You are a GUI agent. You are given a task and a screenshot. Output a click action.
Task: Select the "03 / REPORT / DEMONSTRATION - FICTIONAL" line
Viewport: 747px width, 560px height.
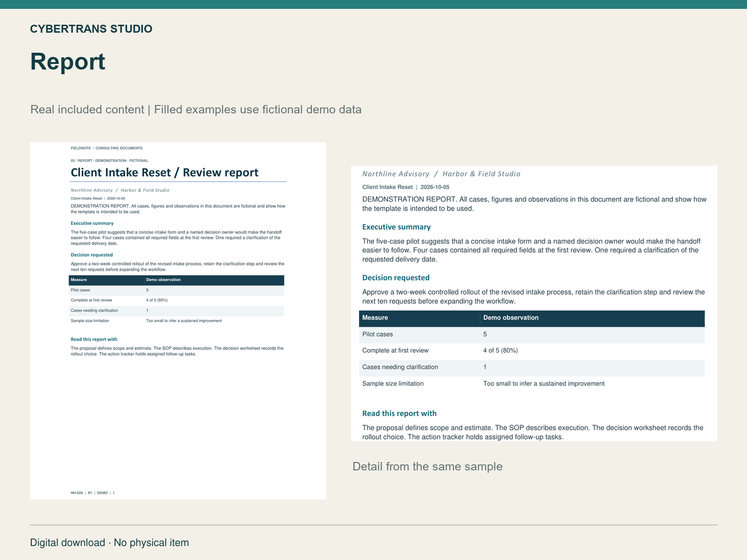pyautogui.click(x=109, y=161)
